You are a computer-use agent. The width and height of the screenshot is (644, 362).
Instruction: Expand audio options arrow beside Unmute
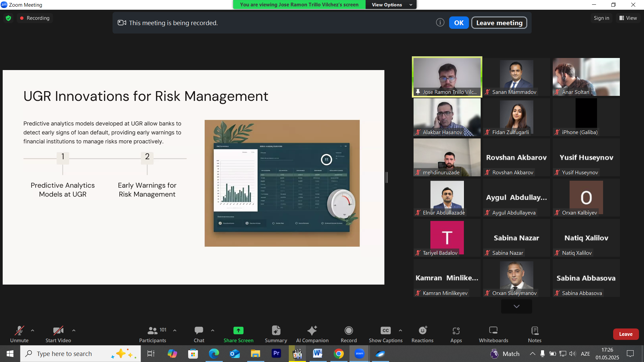click(x=33, y=330)
